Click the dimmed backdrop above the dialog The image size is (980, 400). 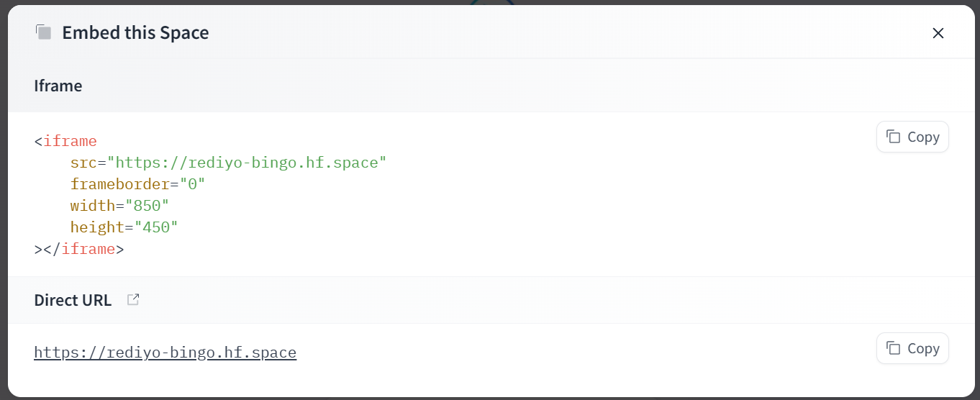point(216,2)
